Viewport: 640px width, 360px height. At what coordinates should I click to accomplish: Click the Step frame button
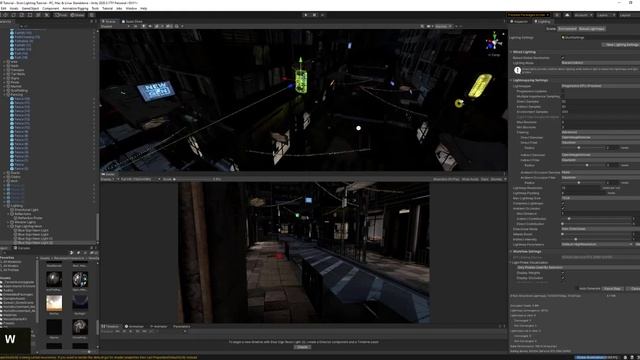tap(322, 15)
